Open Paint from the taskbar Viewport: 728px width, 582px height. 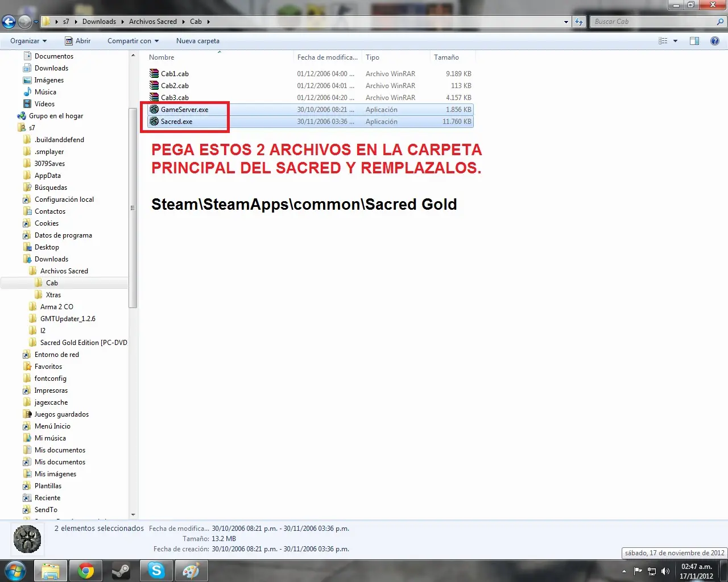tap(191, 571)
